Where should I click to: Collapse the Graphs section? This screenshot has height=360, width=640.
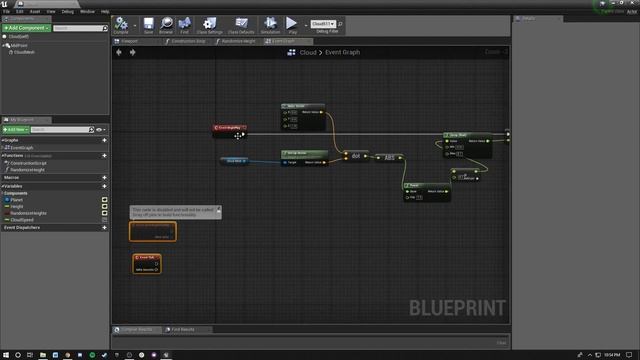coord(2,140)
